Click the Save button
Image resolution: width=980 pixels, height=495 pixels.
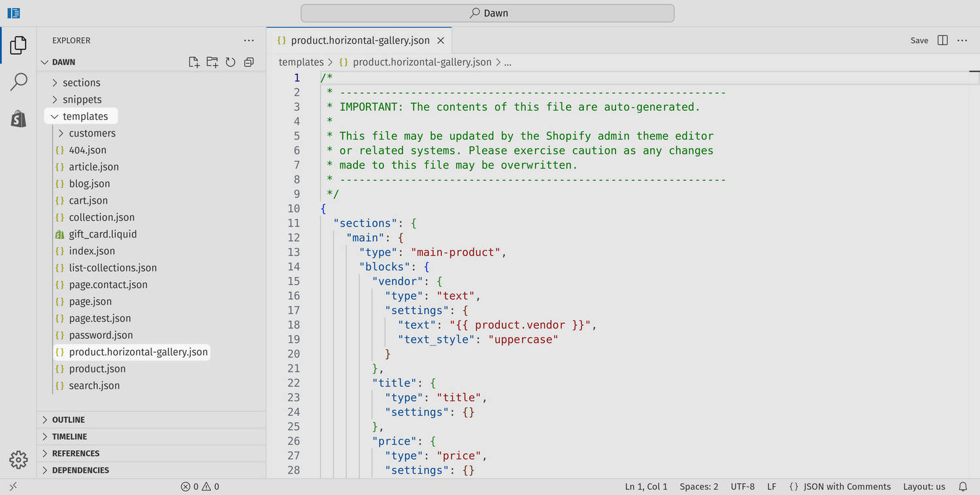[919, 40]
